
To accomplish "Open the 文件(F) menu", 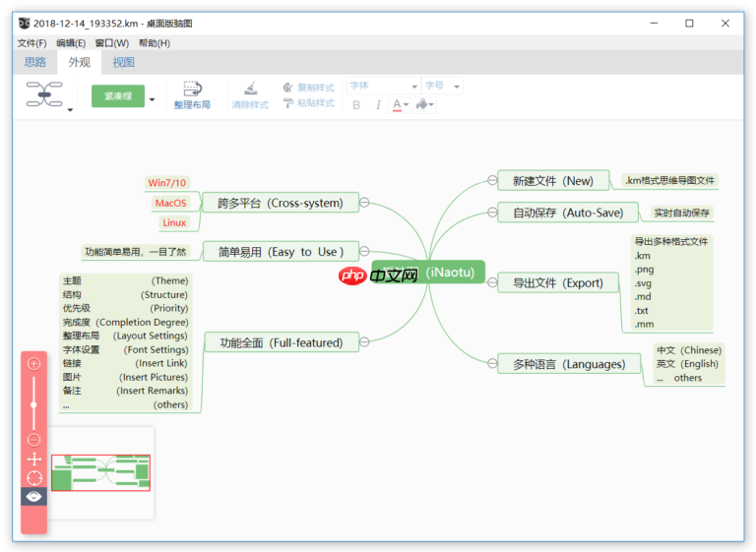I will click(31, 43).
